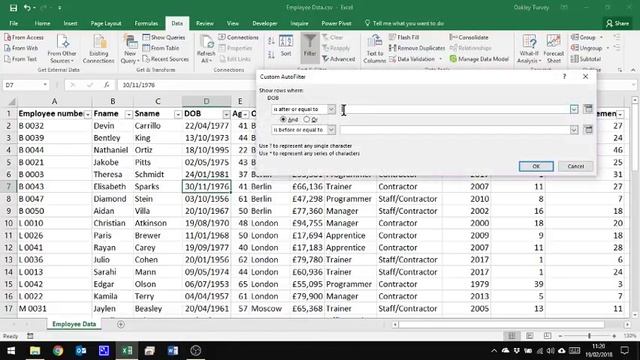Click Show Queries in ribbon
Viewport: 640px width, 360px height.
(x=164, y=37)
